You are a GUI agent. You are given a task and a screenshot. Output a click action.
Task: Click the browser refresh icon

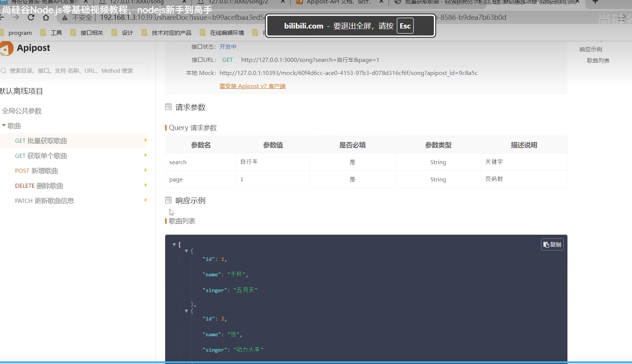[31, 18]
